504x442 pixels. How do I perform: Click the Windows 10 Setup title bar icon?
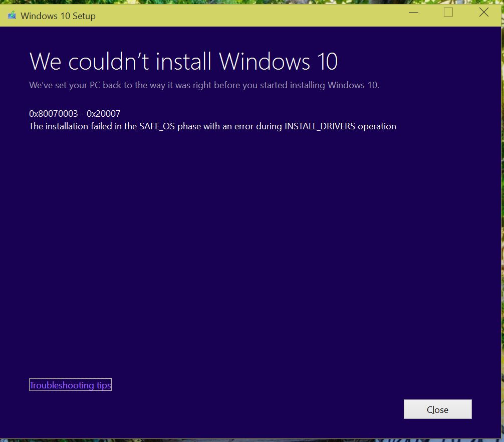(12, 15)
